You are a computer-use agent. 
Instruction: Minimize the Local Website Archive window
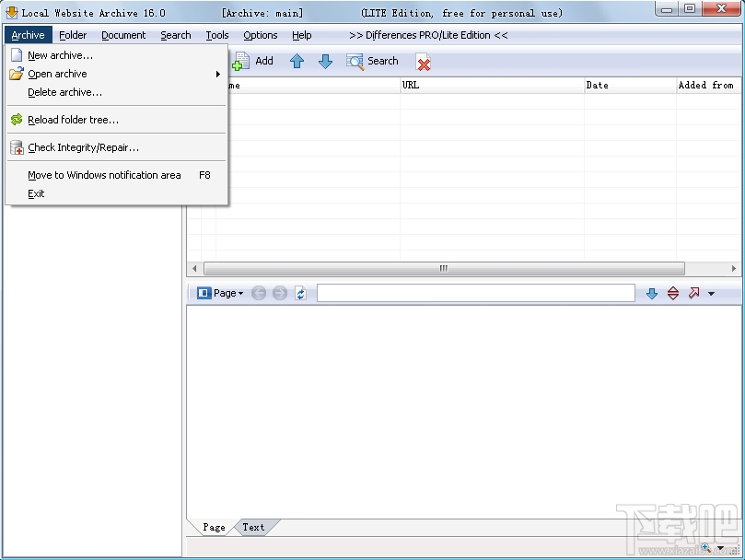(667, 9)
